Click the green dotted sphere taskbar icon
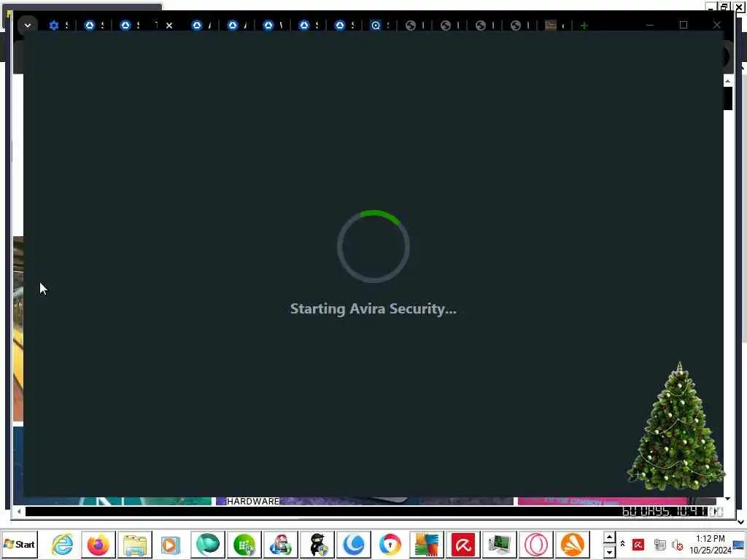The image size is (747, 560). [244, 544]
